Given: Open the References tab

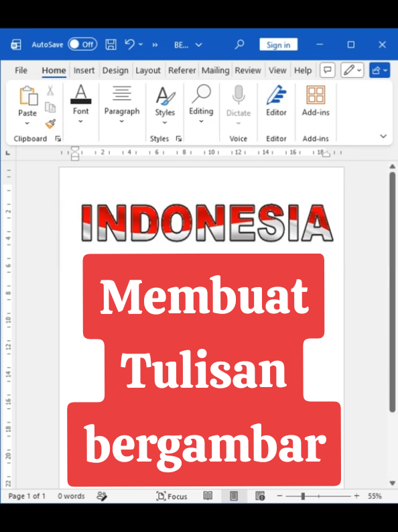Looking at the screenshot, I should (x=182, y=70).
